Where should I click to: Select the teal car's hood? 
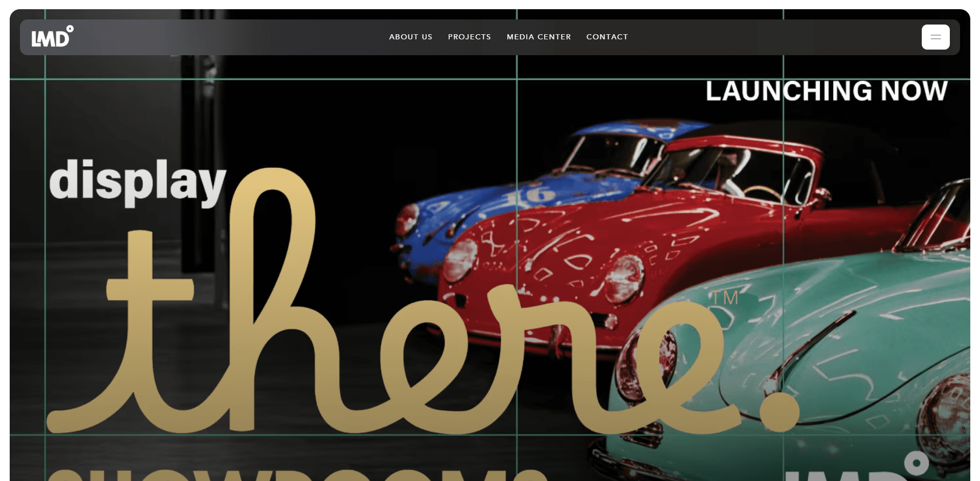843,317
